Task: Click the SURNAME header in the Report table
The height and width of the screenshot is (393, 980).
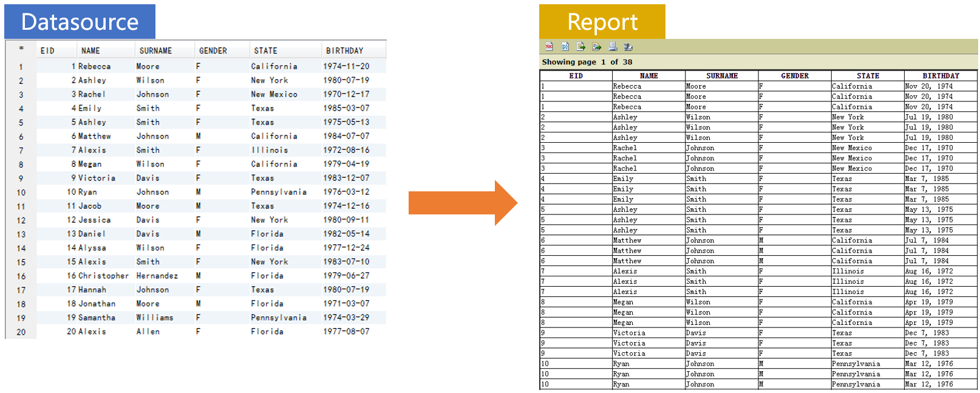Action: pyautogui.click(x=721, y=76)
